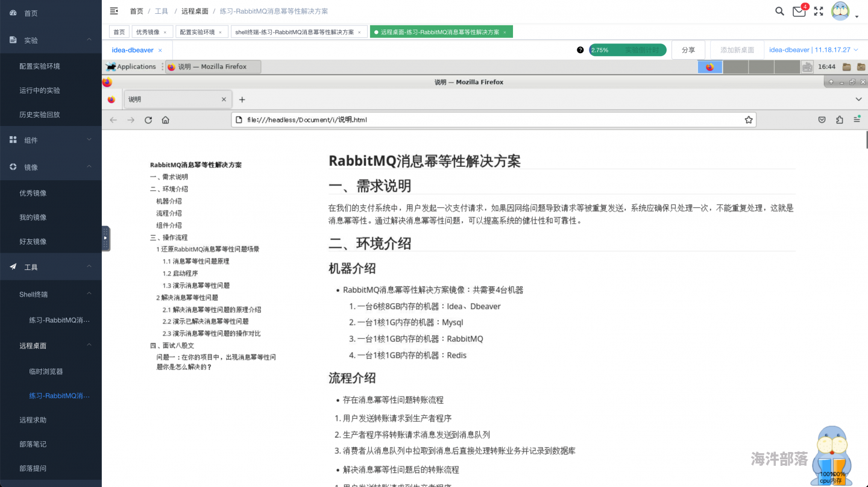The image size is (868, 487).
Task: Open the Firefox list all tabs chevron
Action: click(x=858, y=99)
